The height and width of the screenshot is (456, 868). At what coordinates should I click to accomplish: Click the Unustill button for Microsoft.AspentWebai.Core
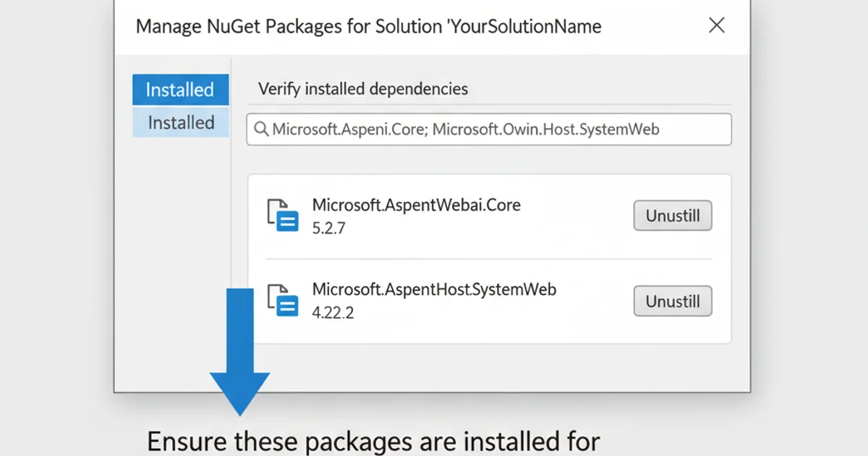tap(672, 215)
